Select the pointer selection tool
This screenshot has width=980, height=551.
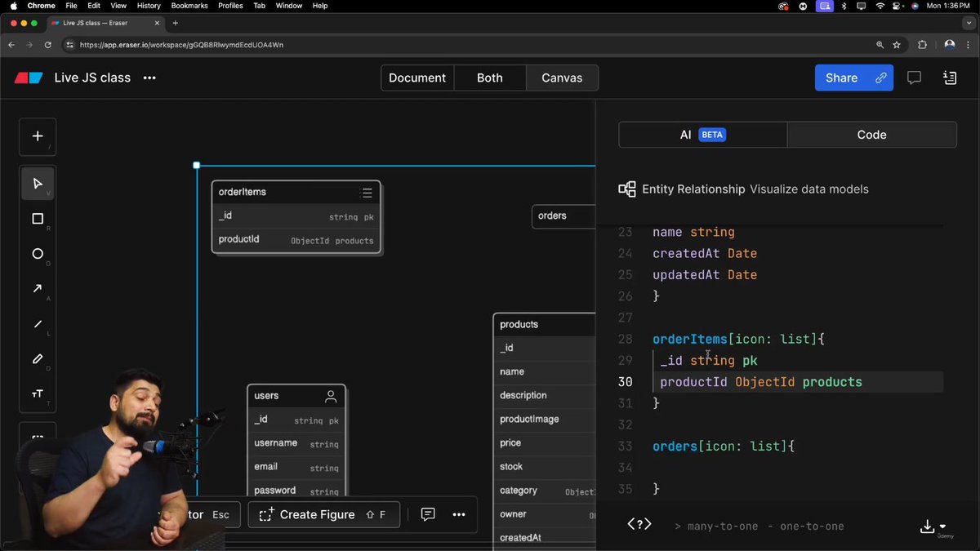point(38,184)
